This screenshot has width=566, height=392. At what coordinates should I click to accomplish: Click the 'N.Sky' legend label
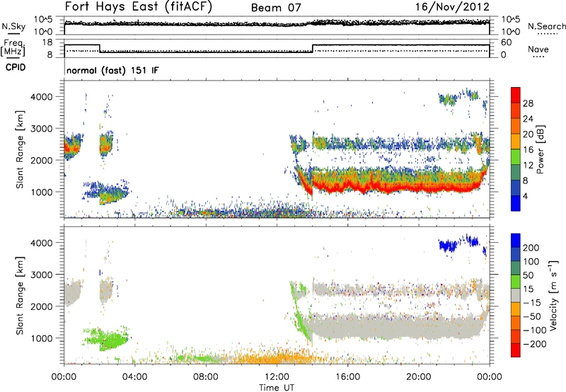click(13, 26)
